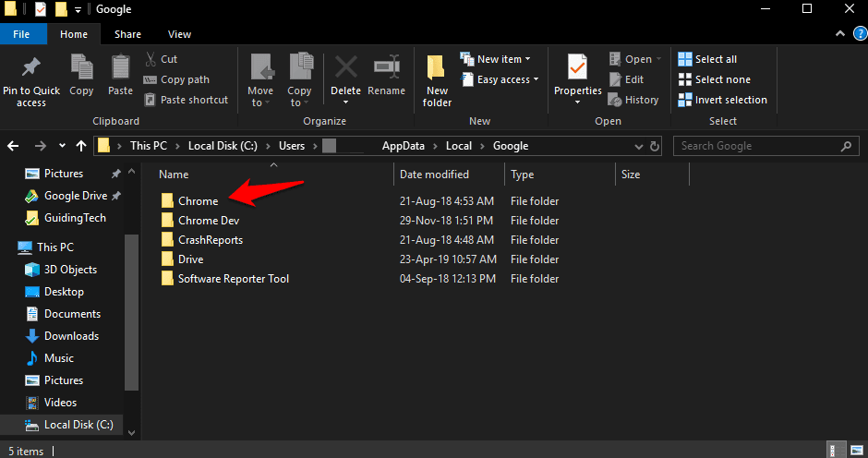Click the Copy icon in Clipboard group

tap(81, 68)
